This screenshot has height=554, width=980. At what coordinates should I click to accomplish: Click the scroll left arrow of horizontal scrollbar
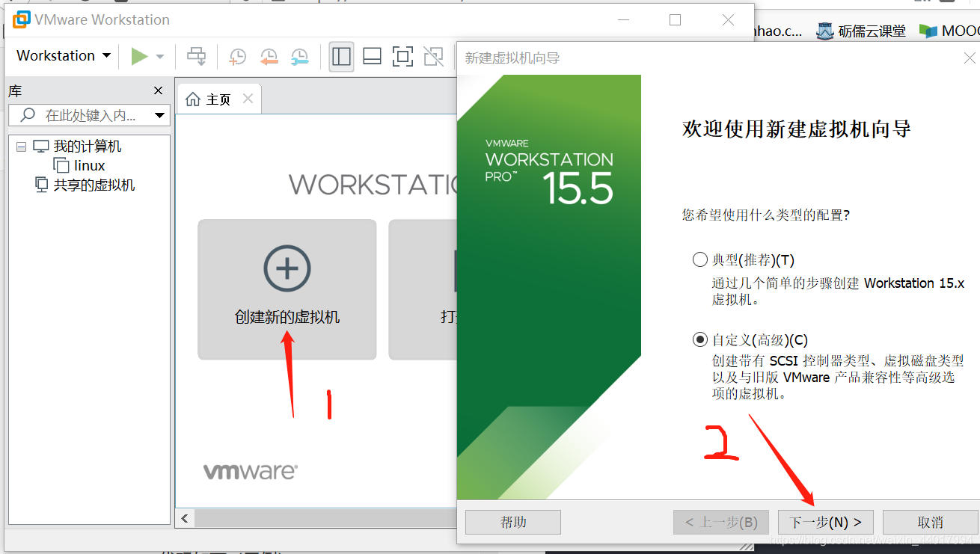[185, 518]
